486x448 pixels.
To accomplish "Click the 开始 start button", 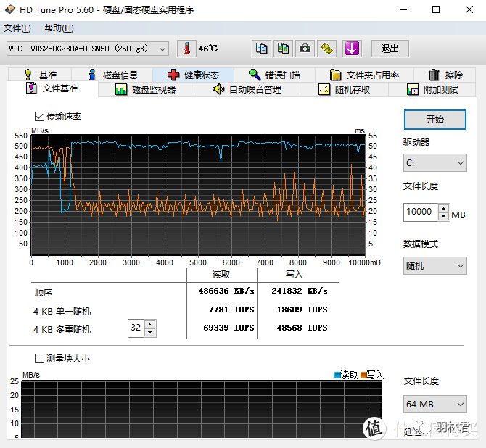I will (434, 120).
